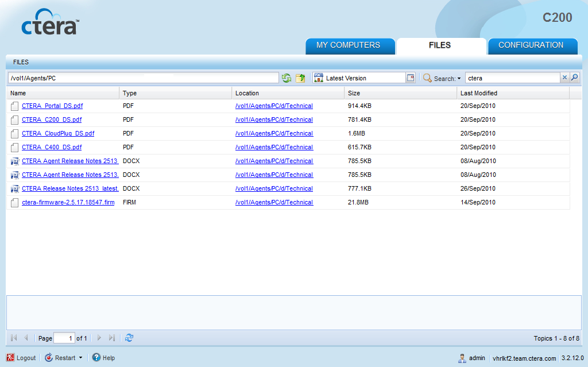Sort by Name column header

(x=63, y=93)
